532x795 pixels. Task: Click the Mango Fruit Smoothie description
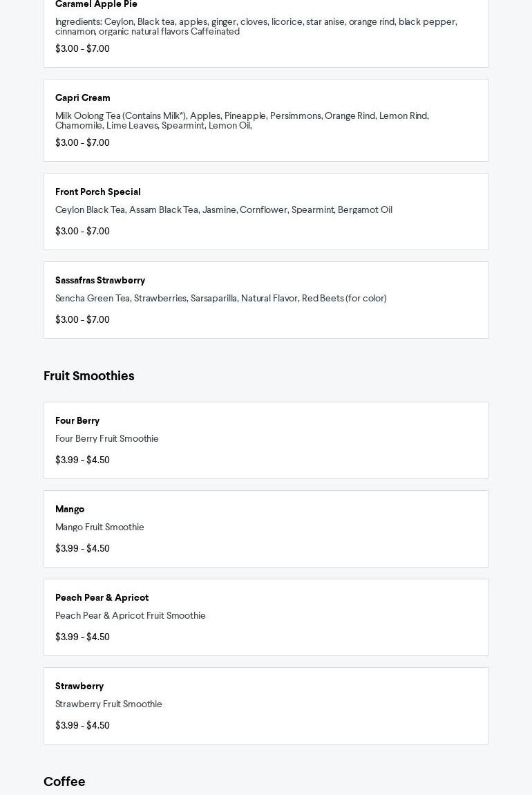click(99, 527)
